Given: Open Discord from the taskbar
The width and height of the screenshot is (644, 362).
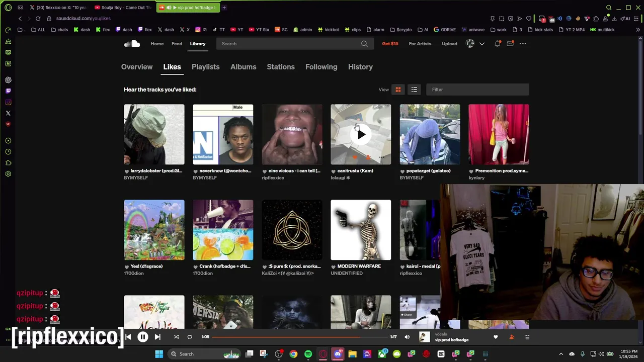Looking at the screenshot, I should coord(338,354).
